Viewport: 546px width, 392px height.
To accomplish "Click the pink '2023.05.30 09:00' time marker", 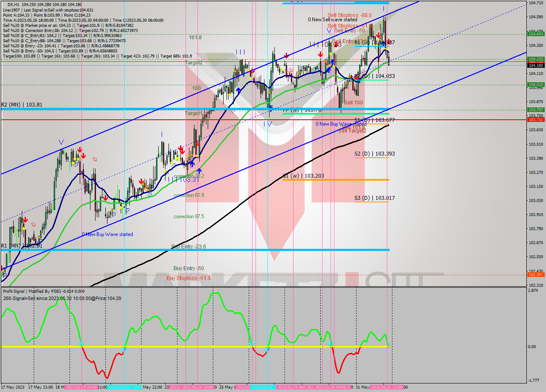I will point(333,387).
